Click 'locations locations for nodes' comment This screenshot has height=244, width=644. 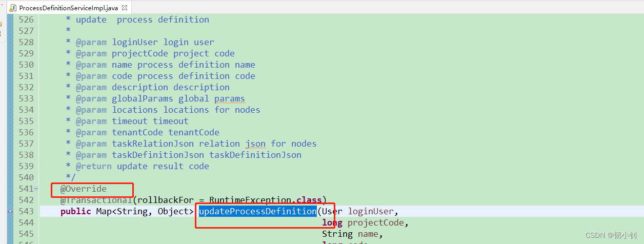point(186,110)
